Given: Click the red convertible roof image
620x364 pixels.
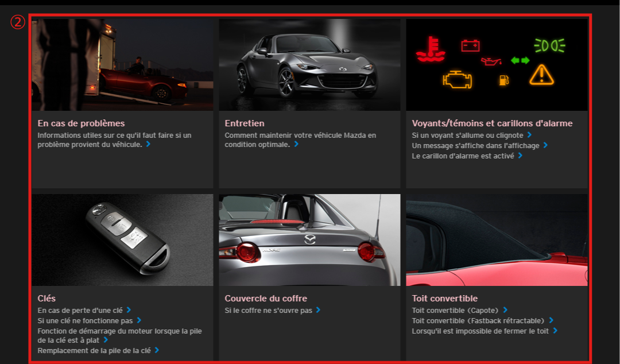Looking at the screenshot, I should click(497, 240).
